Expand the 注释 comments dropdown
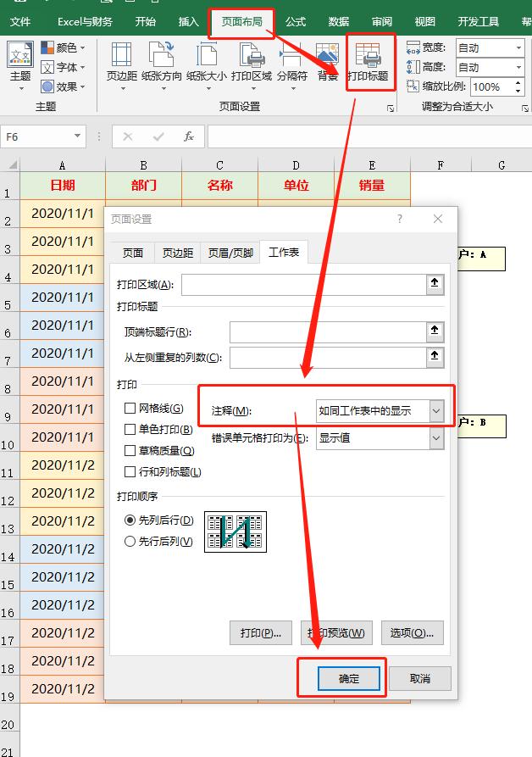The image size is (532, 757). [436, 411]
